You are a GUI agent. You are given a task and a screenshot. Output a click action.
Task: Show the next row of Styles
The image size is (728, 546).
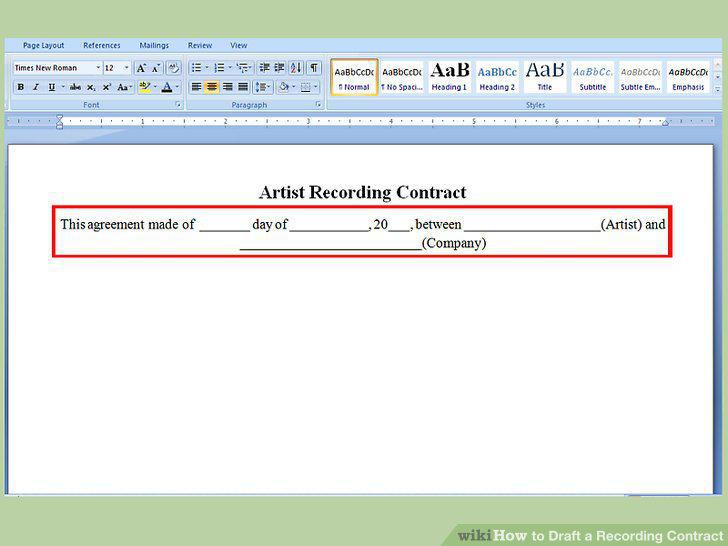point(718,76)
